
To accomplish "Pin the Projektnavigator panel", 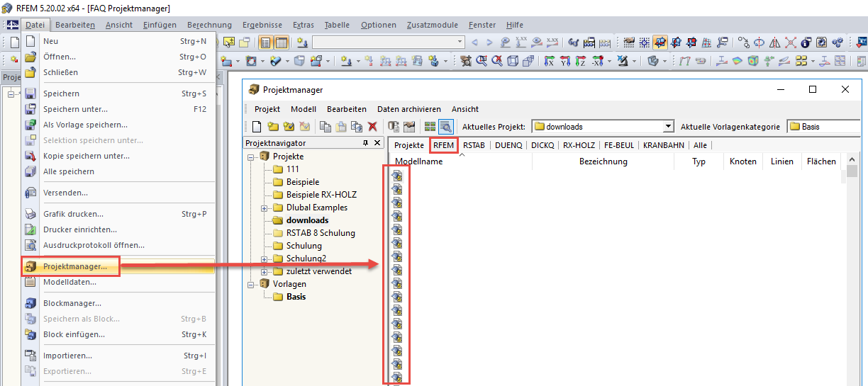I will click(x=366, y=143).
